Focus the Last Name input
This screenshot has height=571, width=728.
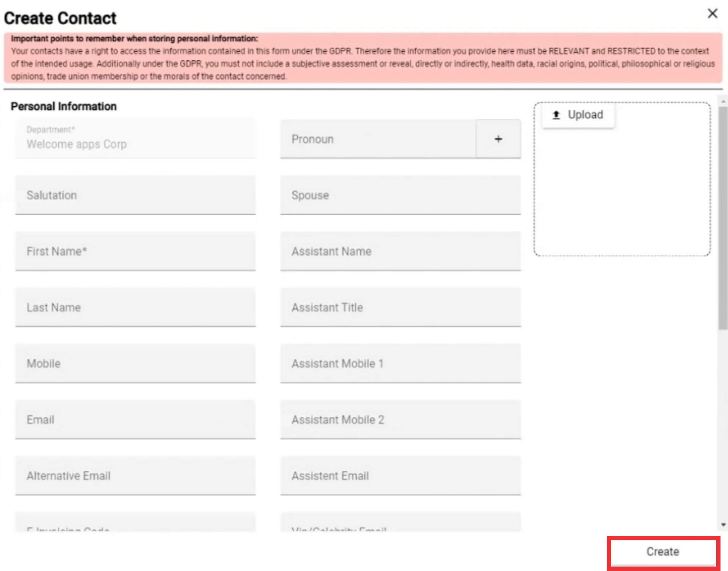(135, 307)
